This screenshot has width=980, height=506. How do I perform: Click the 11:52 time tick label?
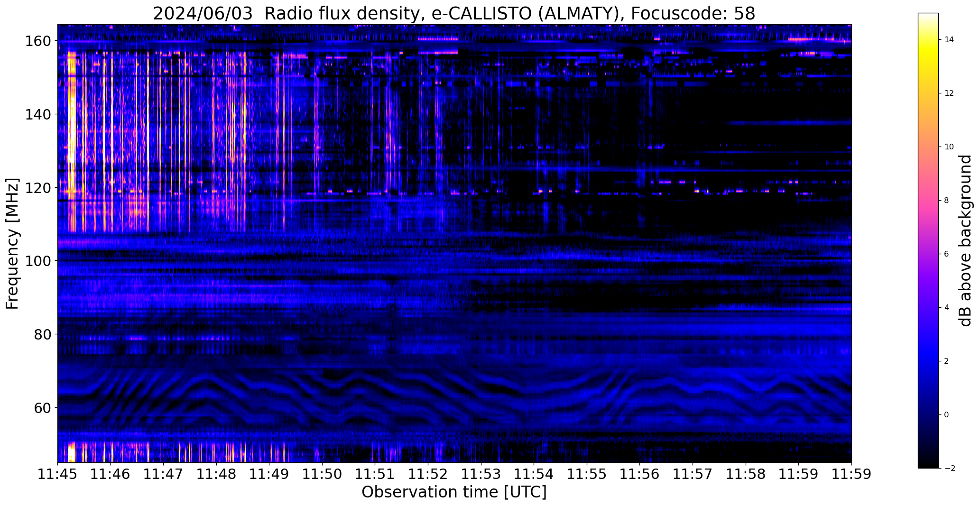click(x=428, y=474)
